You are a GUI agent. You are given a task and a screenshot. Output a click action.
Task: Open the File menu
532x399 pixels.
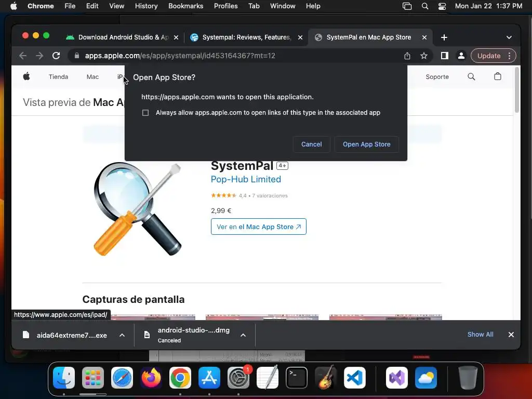coord(70,6)
